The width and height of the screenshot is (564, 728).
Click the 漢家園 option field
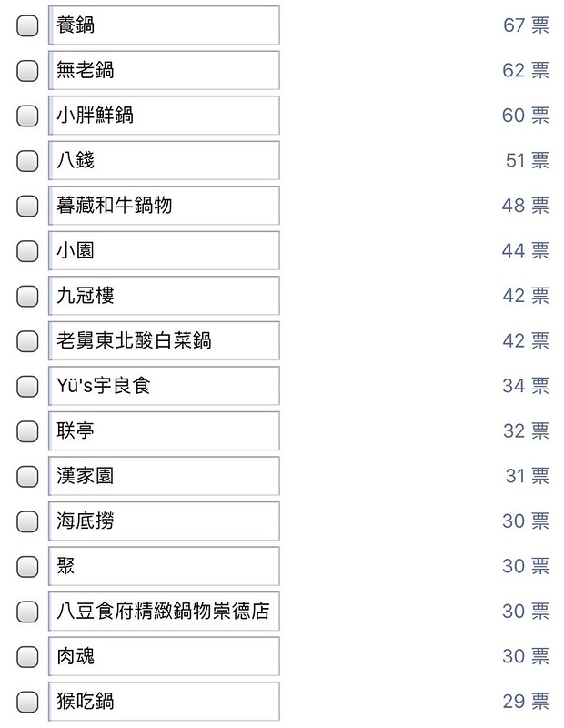click(164, 476)
